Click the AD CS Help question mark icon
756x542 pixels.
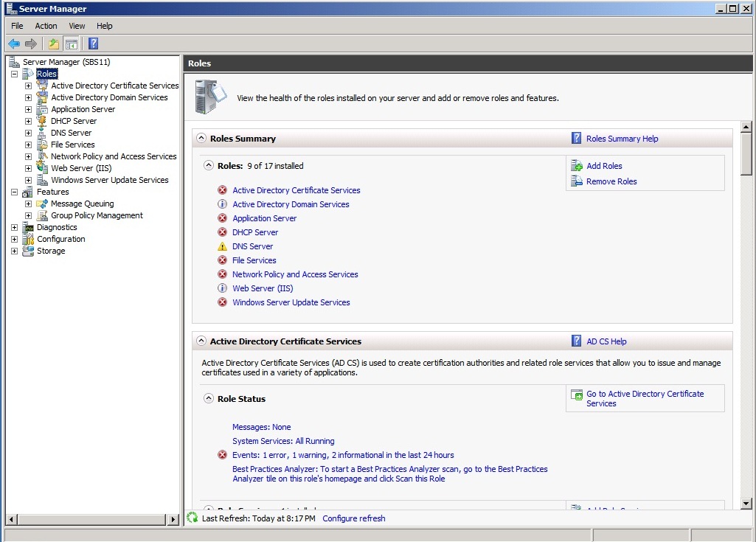pos(577,341)
